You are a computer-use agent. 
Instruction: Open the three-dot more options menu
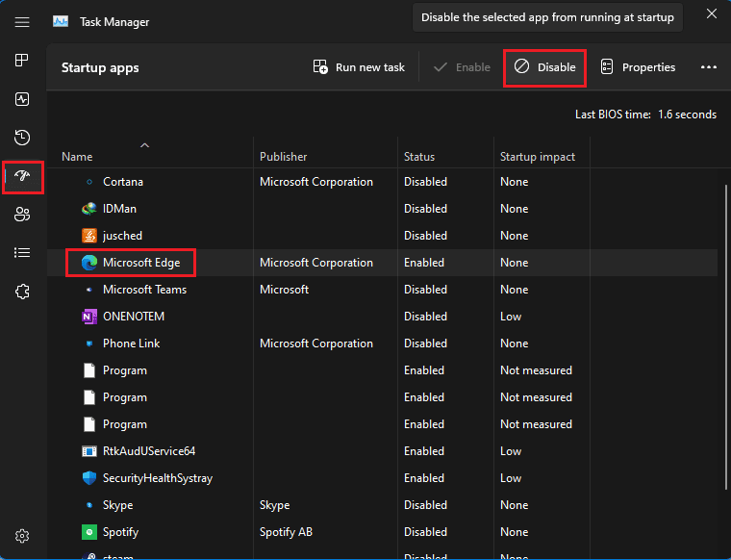click(x=709, y=67)
